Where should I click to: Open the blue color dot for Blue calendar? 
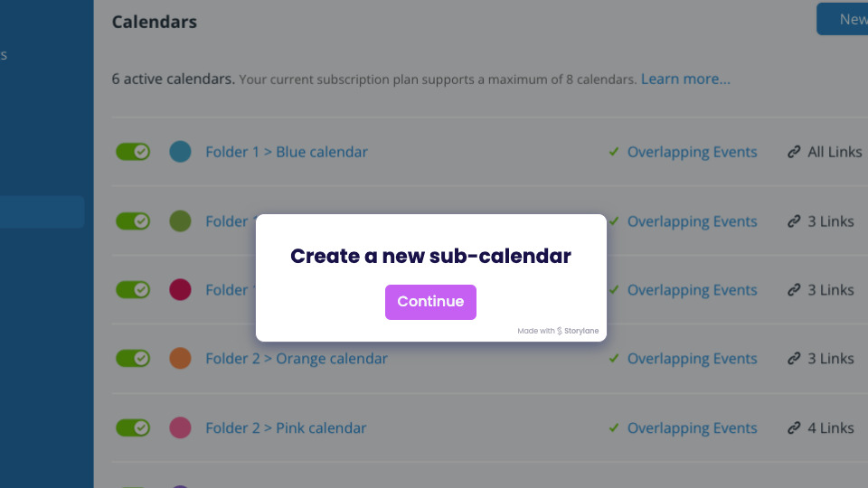pos(180,152)
